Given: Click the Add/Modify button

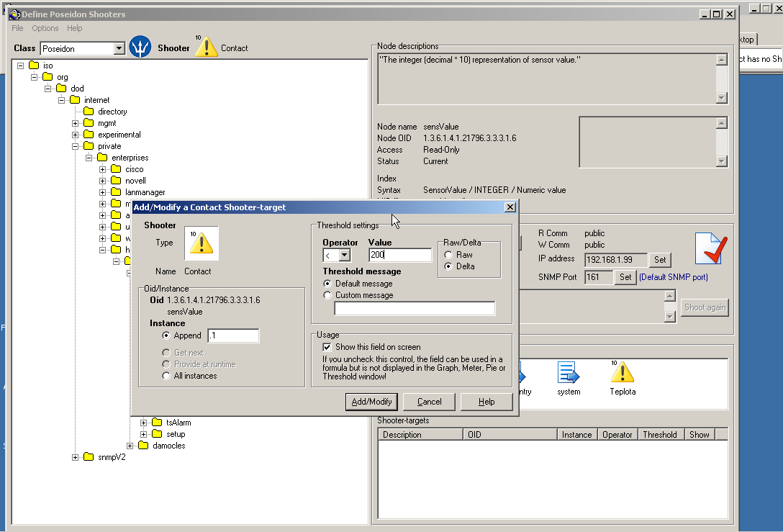Looking at the screenshot, I should pyautogui.click(x=371, y=402).
